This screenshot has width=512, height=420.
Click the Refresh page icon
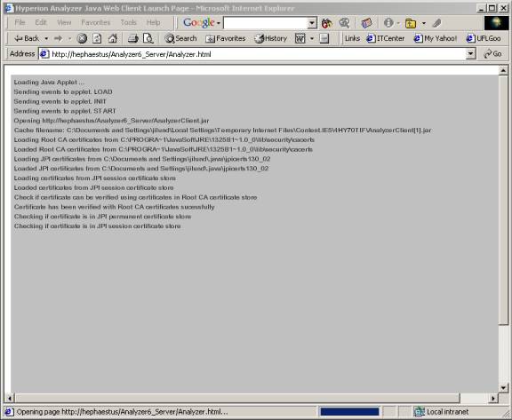point(97,38)
